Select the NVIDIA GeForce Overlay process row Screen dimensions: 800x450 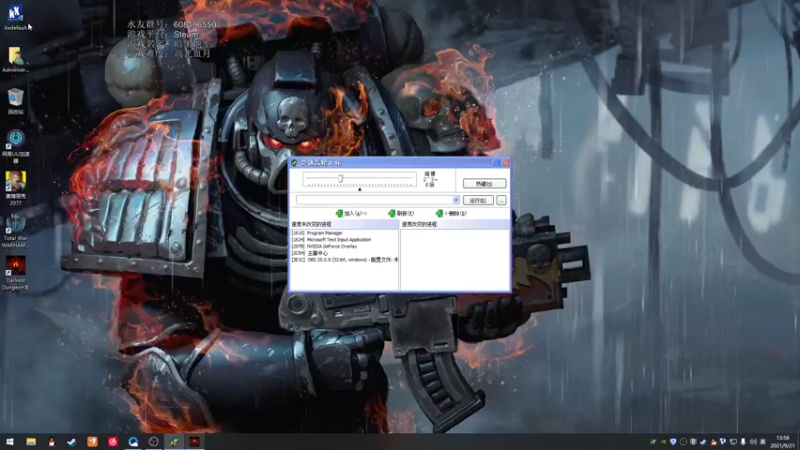click(344, 246)
